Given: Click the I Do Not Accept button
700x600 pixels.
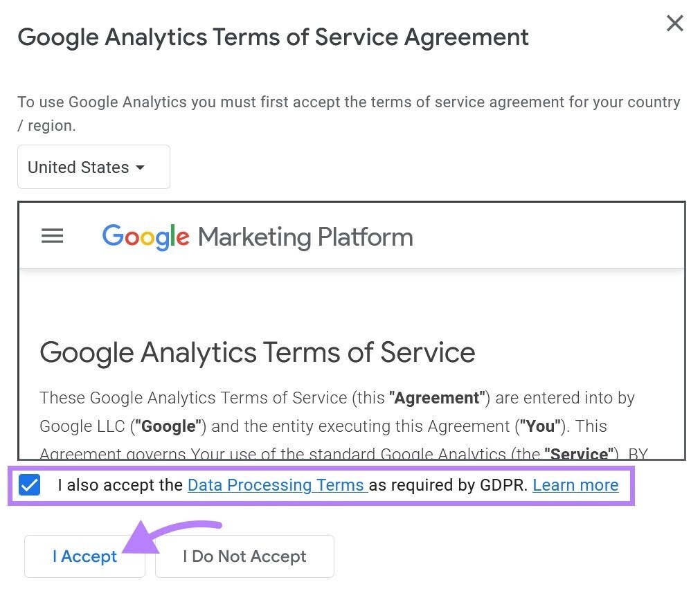Looking at the screenshot, I should [x=244, y=556].
